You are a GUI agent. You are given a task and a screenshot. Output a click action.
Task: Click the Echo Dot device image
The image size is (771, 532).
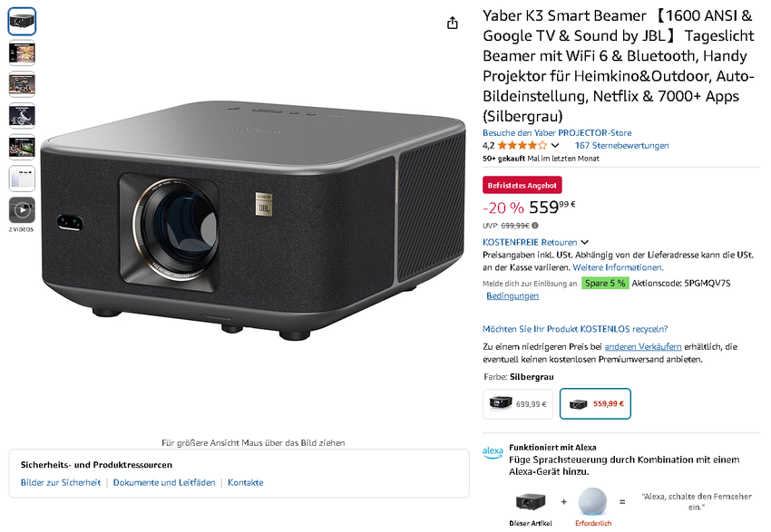point(592,501)
